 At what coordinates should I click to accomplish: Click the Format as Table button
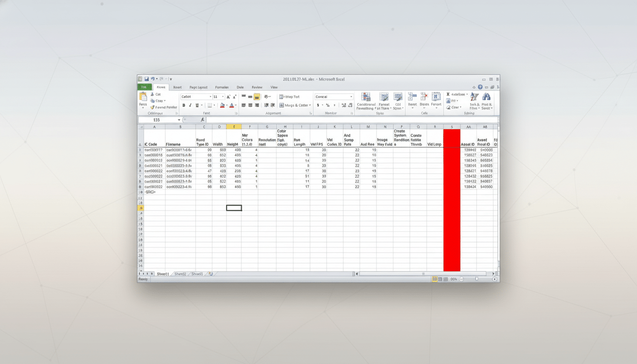(384, 103)
